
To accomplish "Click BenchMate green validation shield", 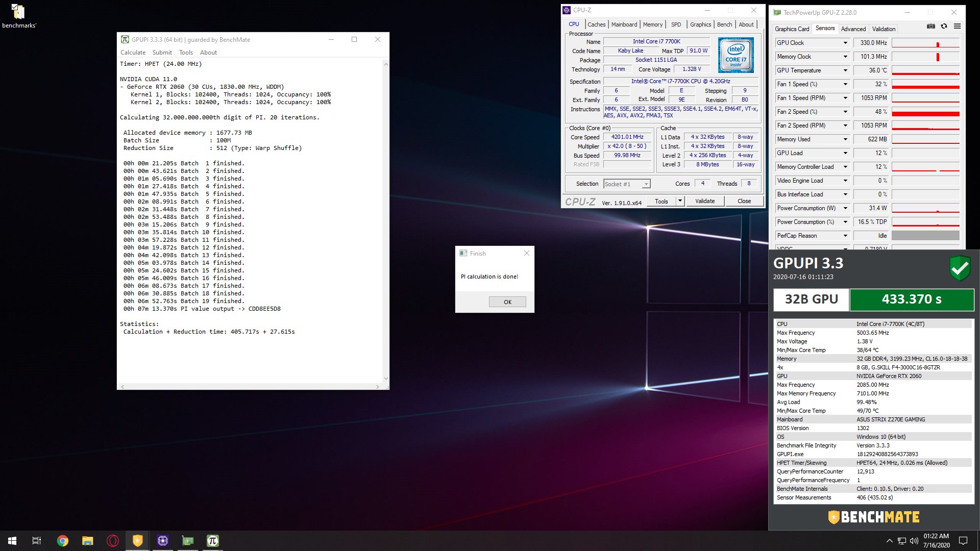I will [x=960, y=268].
